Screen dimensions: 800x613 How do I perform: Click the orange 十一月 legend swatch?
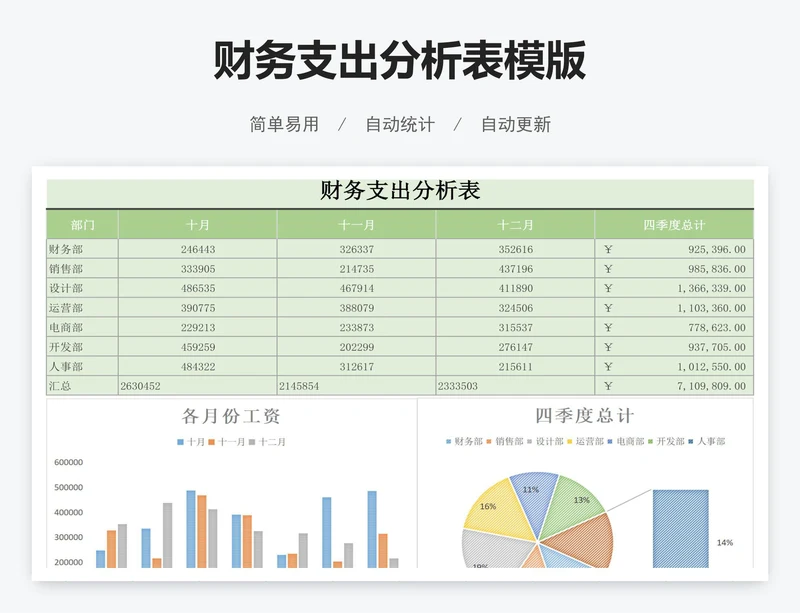click(x=211, y=442)
